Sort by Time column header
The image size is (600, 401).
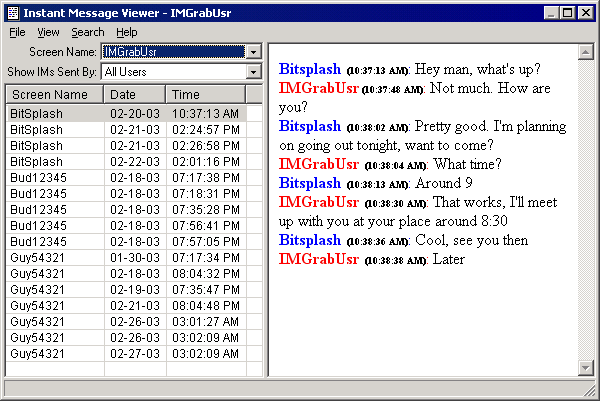point(206,95)
